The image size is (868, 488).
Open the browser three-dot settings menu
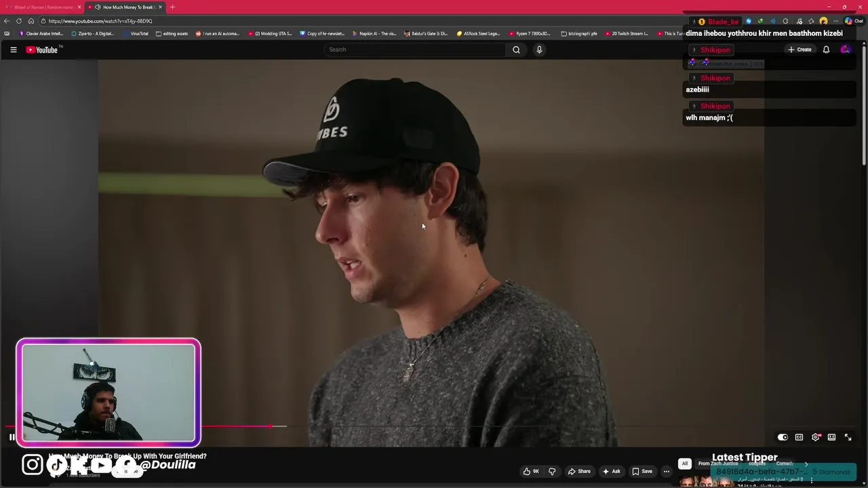tap(835, 21)
